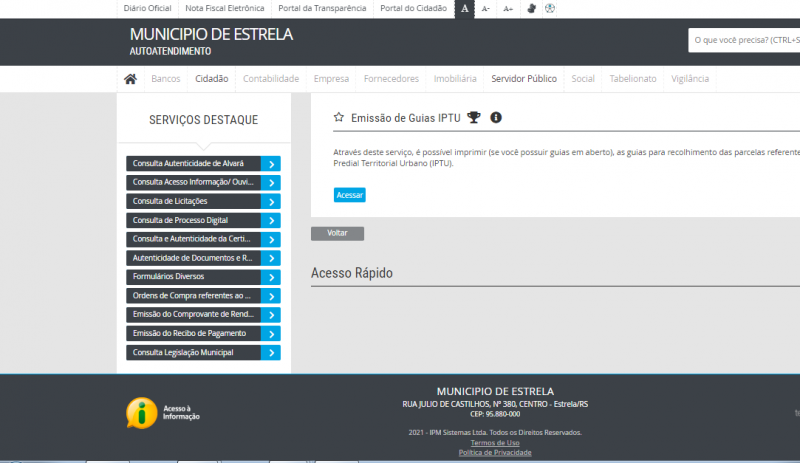This screenshot has height=463, width=800.
Task: Click the O que você precisa search field
Action: 745,41
